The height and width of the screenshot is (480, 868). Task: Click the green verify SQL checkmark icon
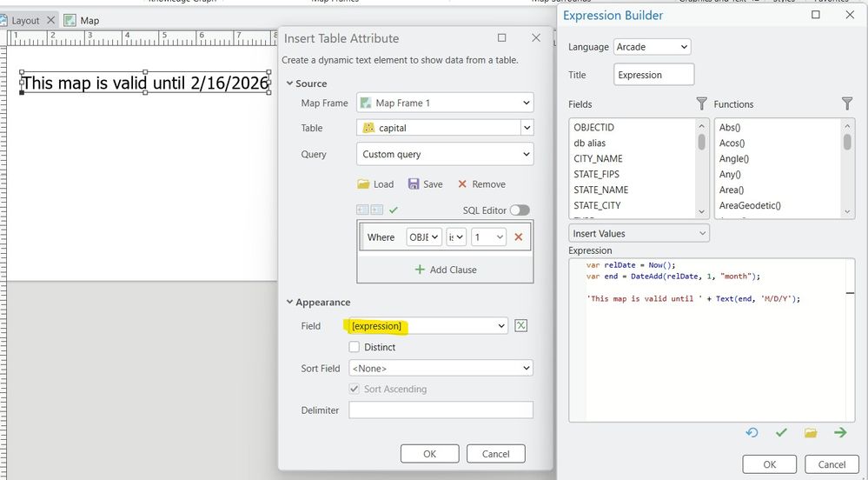(394, 210)
